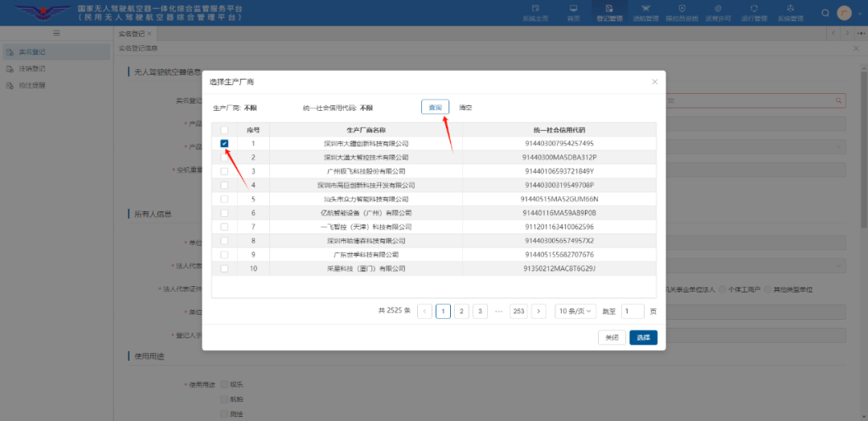Confirm with the blue 选择 button
Image resolution: width=868 pixels, height=421 pixels.
(643, 337)
